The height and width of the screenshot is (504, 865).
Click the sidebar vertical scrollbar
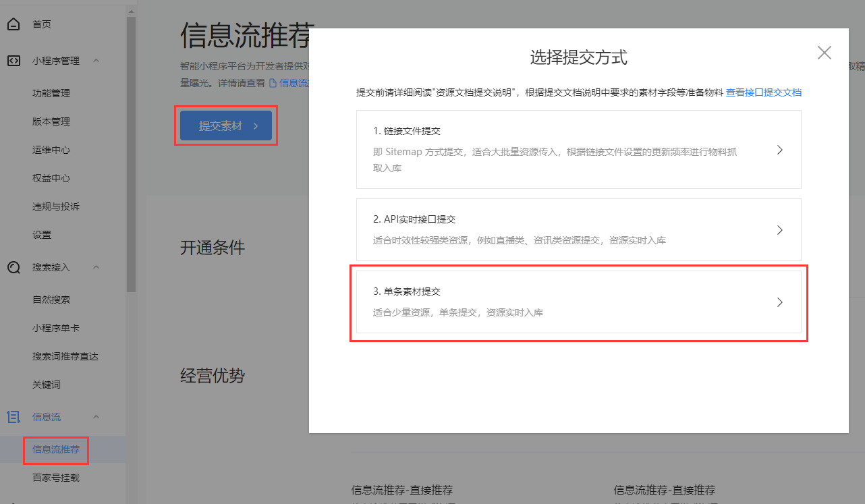coord(131,154)
